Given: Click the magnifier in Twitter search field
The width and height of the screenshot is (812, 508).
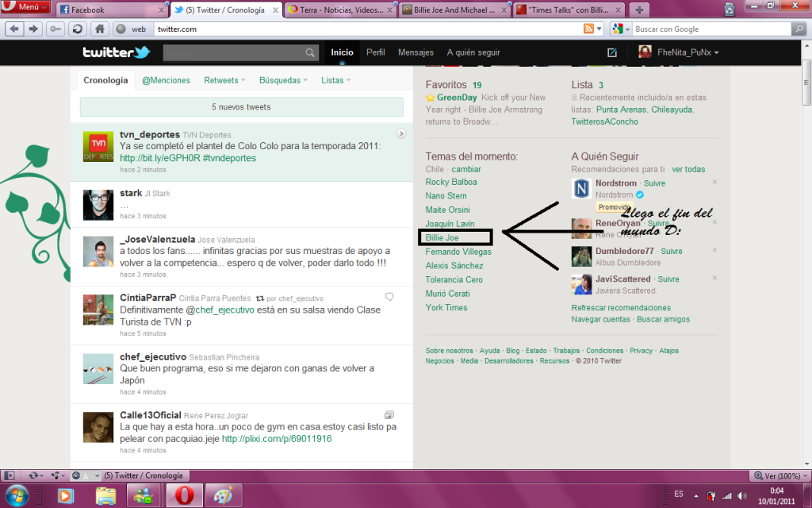Looking at the screenshot, I should click(x=310, y=52).
